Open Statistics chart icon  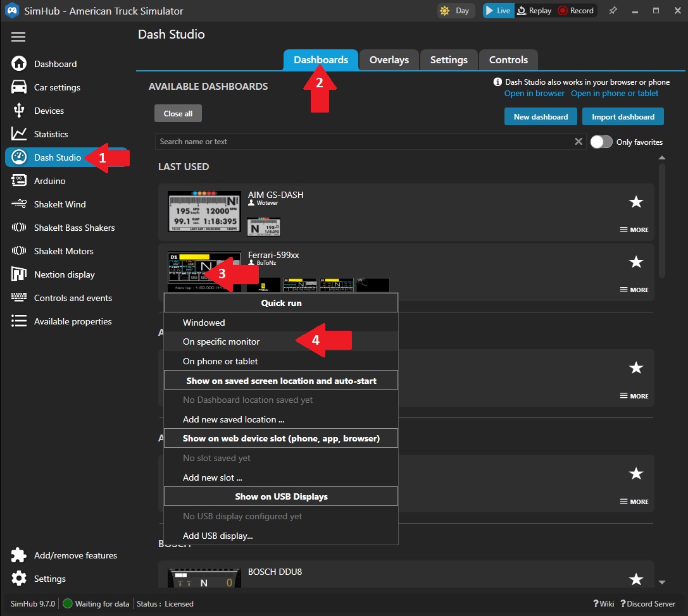click(19, 133)
